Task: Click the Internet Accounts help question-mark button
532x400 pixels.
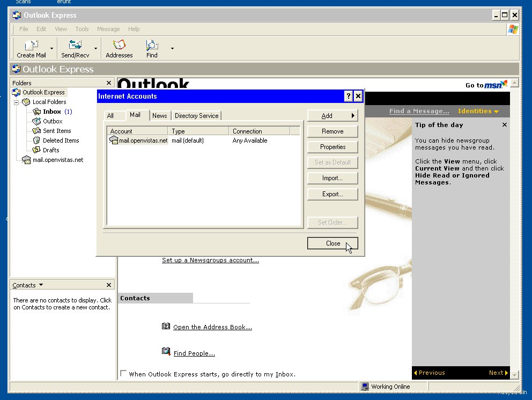Action: [348, 97]
